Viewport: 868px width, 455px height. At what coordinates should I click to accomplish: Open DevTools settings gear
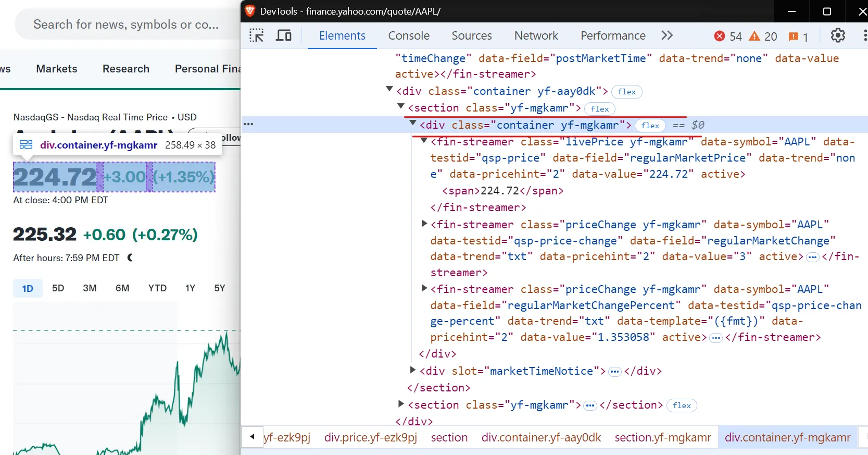point(838,35)
